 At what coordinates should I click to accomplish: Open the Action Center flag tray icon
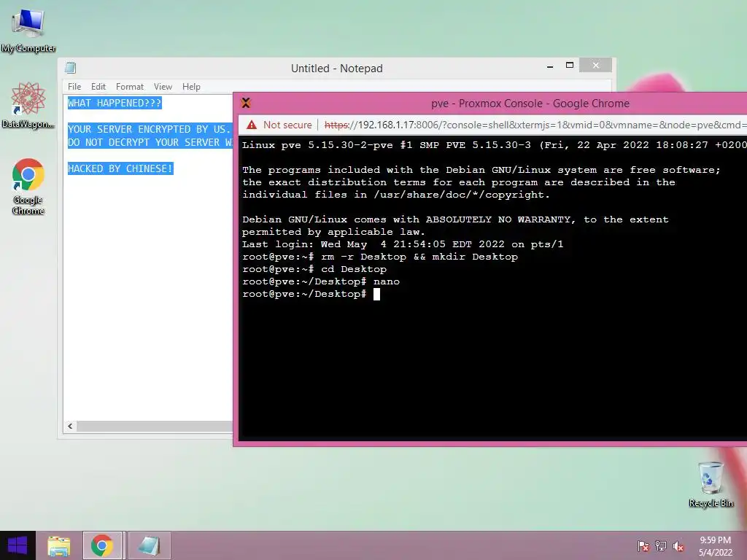click(x=643, y=545)
